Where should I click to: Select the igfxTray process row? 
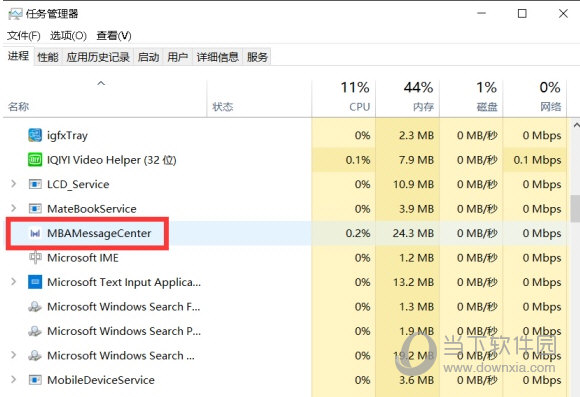pos(285,135)
